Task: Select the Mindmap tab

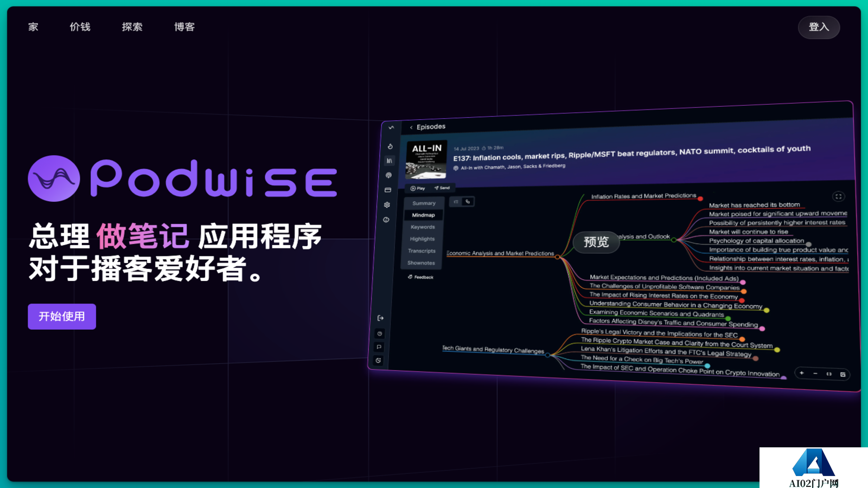Action: [423, 215]
